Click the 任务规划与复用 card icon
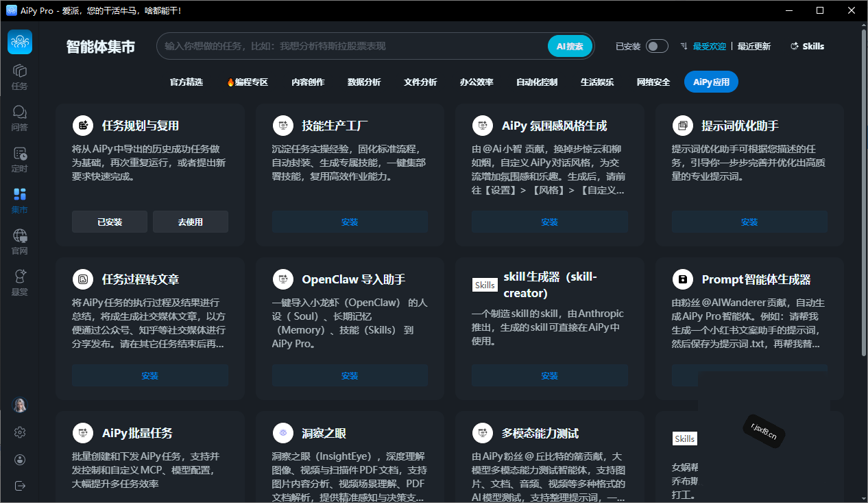Screen dimensions: 868x503 pos(83,126)
